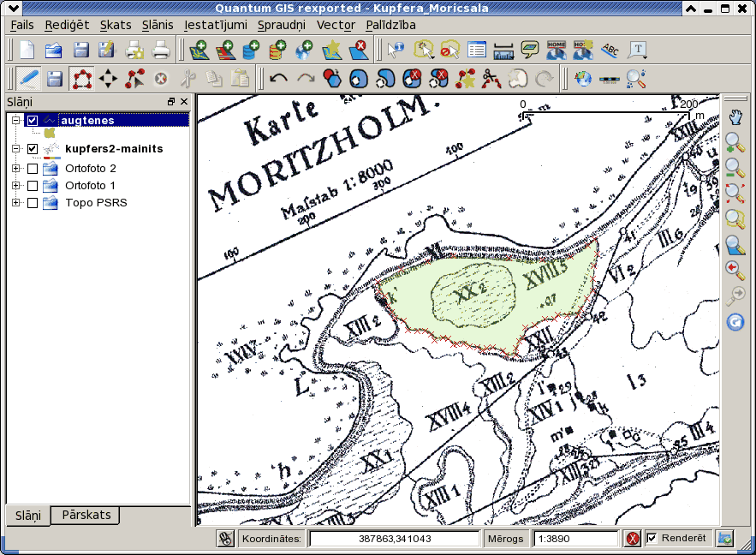This screenshot has height=555, width=756.
Task: Select the Identify Features tool
Action: tap(396, 50)
